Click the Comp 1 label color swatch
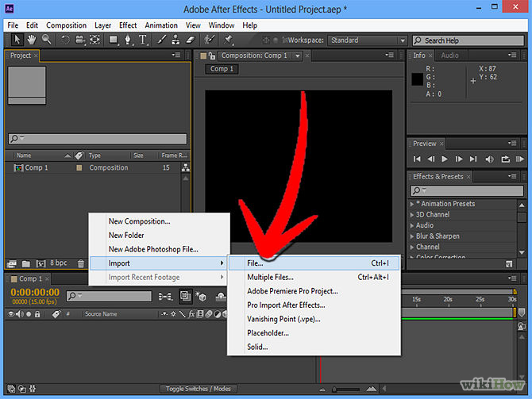The image size is (532, 399). coord(79,167)
